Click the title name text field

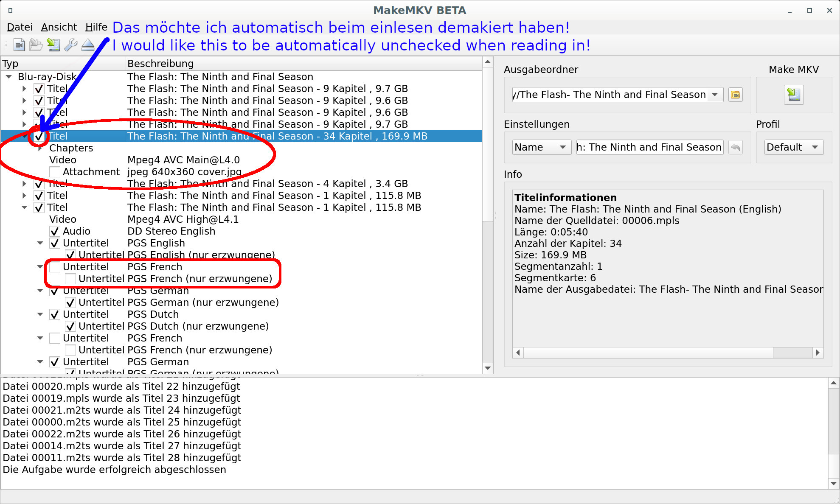click(x=649, y=147)
